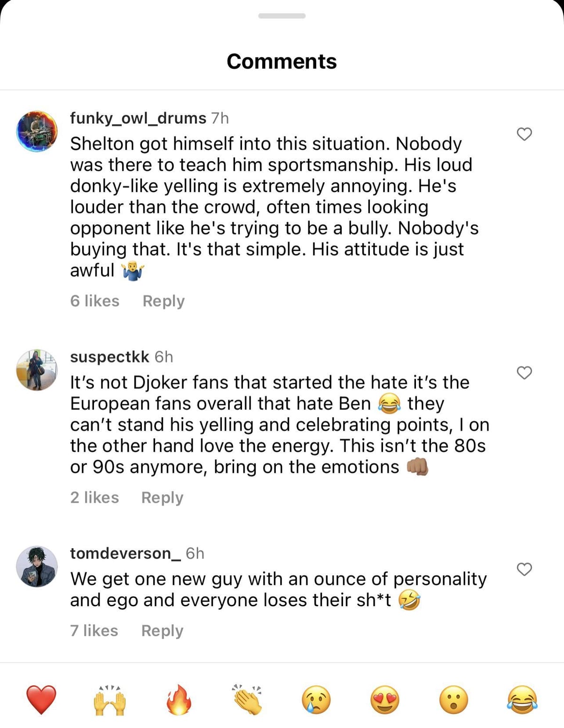The image size is (564, 728).
Task: Reply to suspectkk's comment
Action: pos(162,497)
